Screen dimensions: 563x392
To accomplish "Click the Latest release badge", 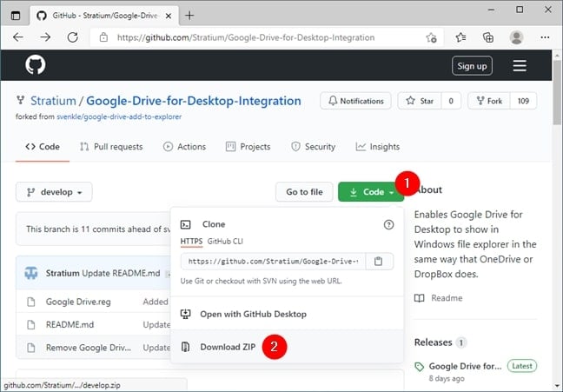I will (x=522, y=366).
